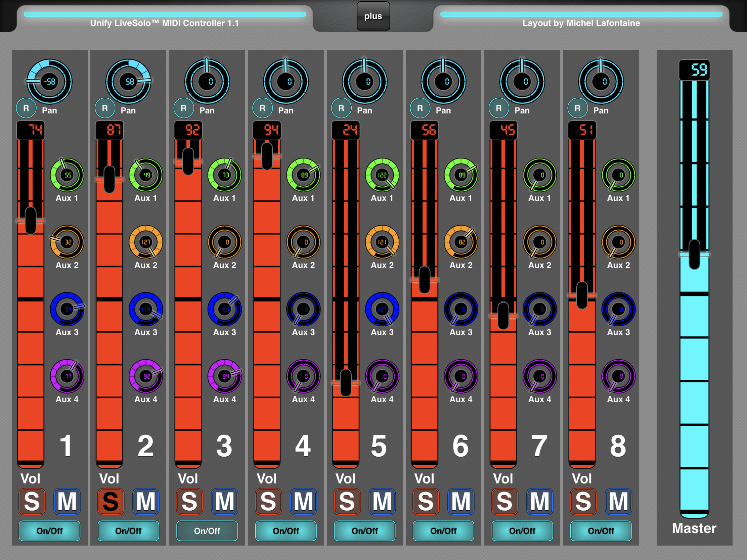Click channel 7 Aux 1 knob
The image size is (747, 560).
click(540, 175)
